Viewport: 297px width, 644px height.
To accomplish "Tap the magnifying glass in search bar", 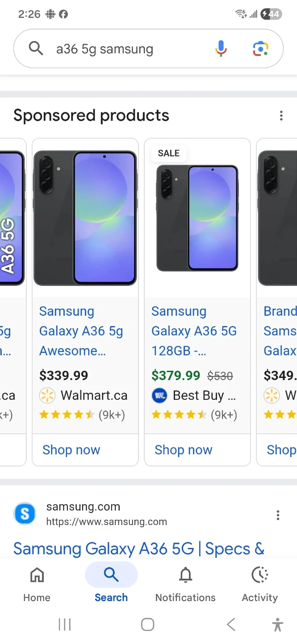I will (x=36, y=48).
